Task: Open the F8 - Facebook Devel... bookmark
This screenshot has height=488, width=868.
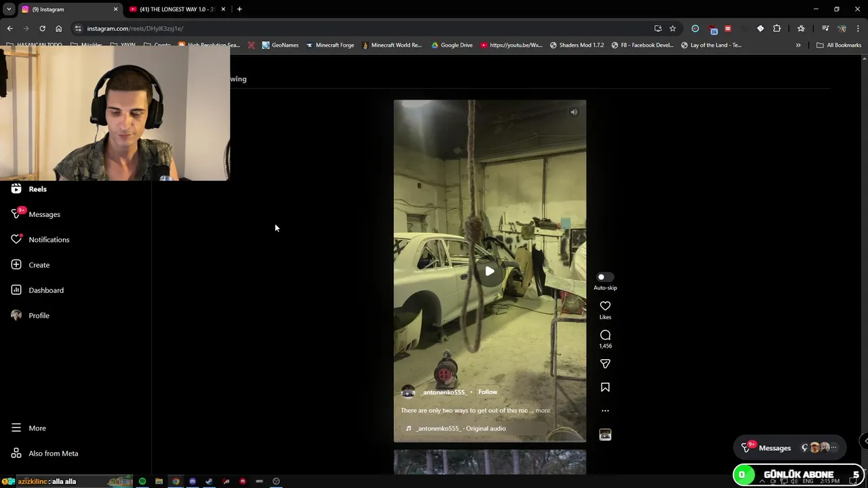Action: [642, 45]
